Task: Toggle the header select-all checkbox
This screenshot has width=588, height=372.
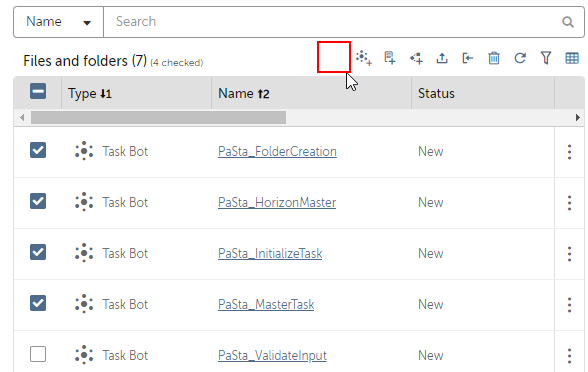Action: point(38,92)
